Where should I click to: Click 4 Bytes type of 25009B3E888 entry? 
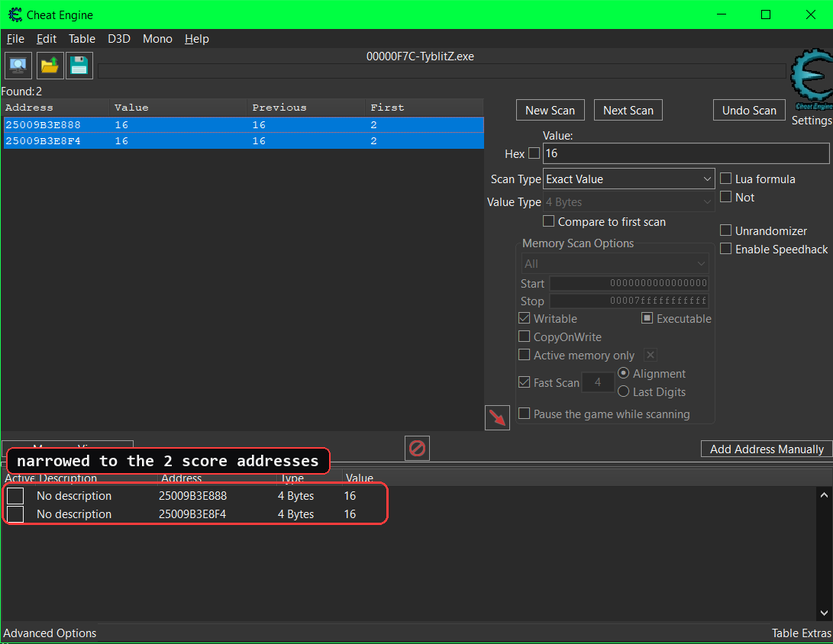(296, 496)
